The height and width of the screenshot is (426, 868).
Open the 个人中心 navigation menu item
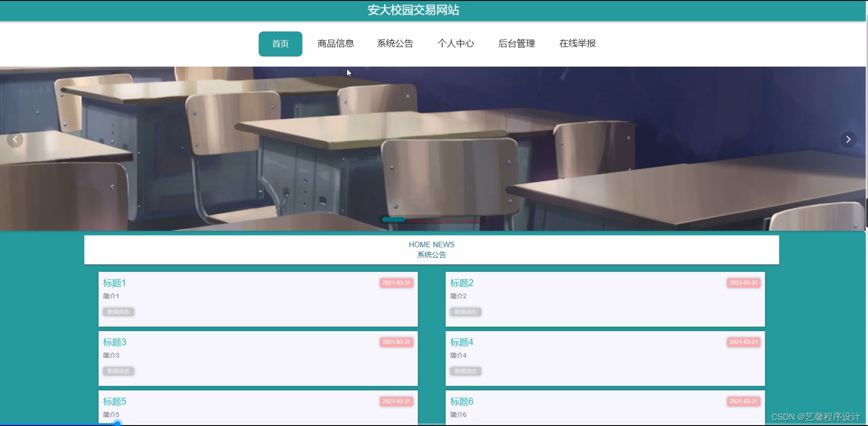click(456, 43)
